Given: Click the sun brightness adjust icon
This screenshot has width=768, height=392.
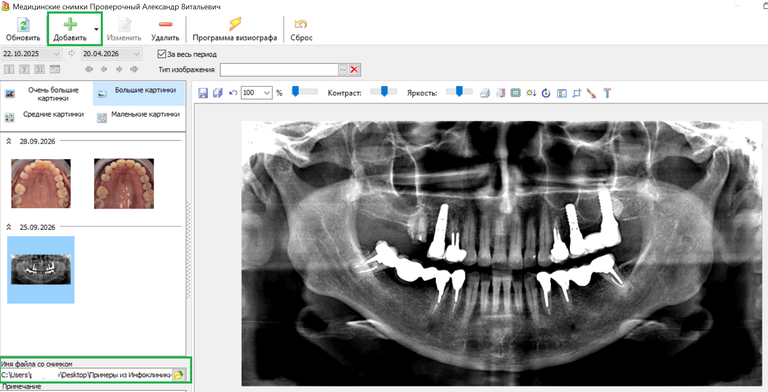Looking at the screenshot, I should click(531, 93).
